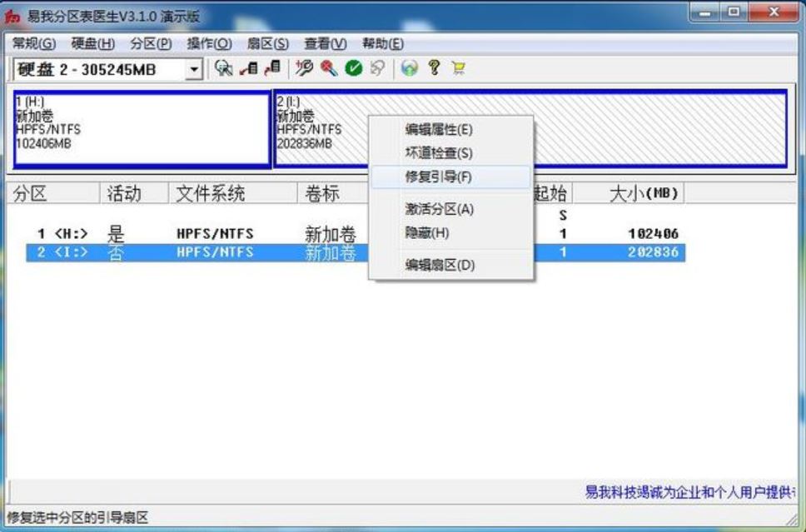Click the 起始 column header
The image size is (806, 532).
552,193
